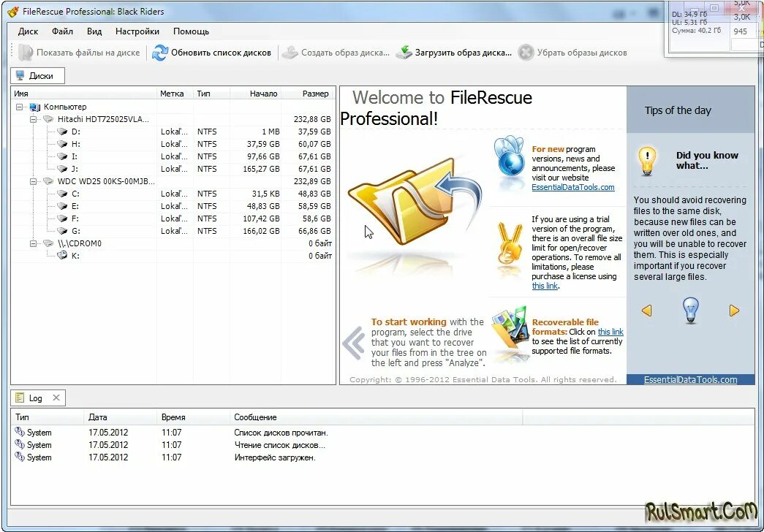
Task: Click start value 165,27 GB
Action: [261, 169]
